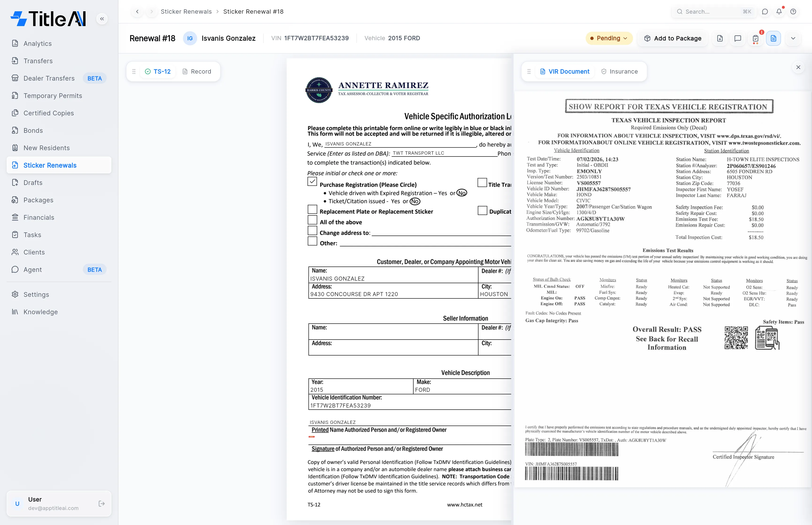Screen dimensions: 812x525
Task: Click Add to Package button
Action: 673,38
